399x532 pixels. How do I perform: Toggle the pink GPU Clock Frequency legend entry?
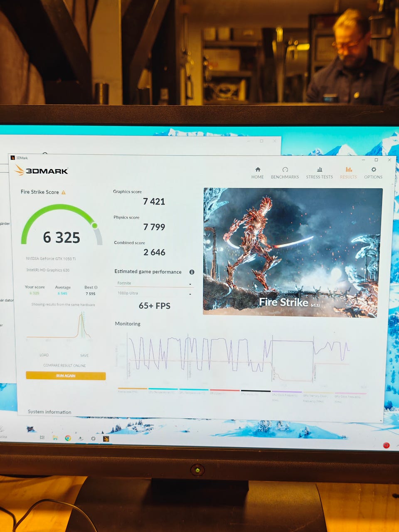click(x=350, y=397)
